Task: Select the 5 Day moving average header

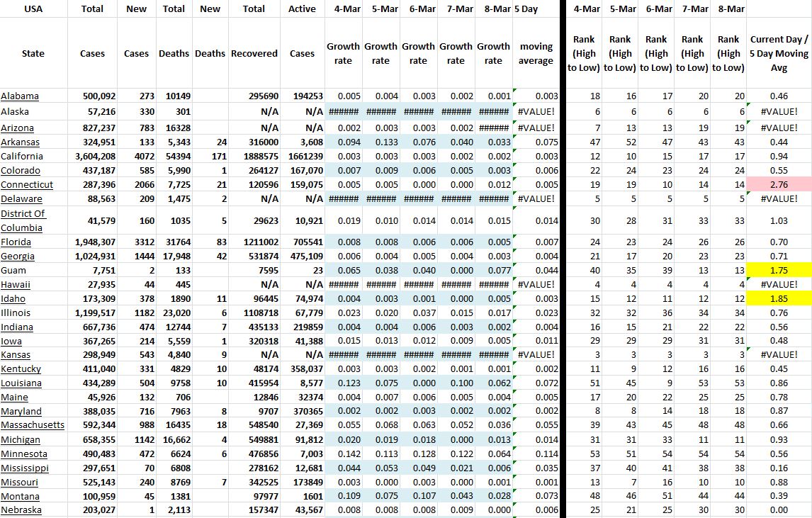Action: tap(536, 54)
